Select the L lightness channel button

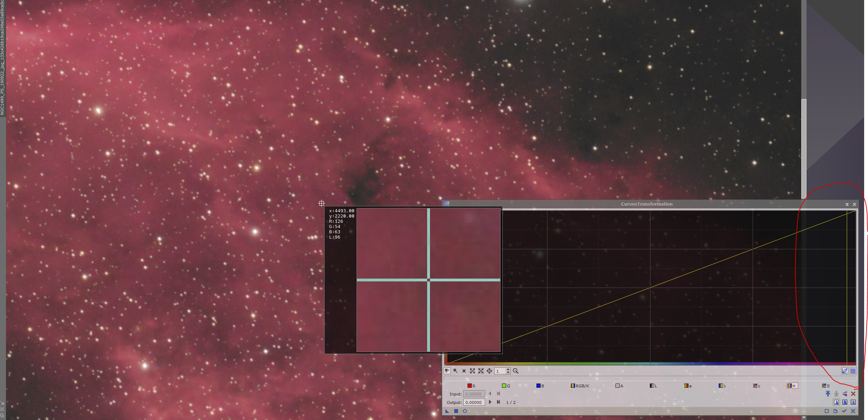pyautogui.click(x=653, y=386)
